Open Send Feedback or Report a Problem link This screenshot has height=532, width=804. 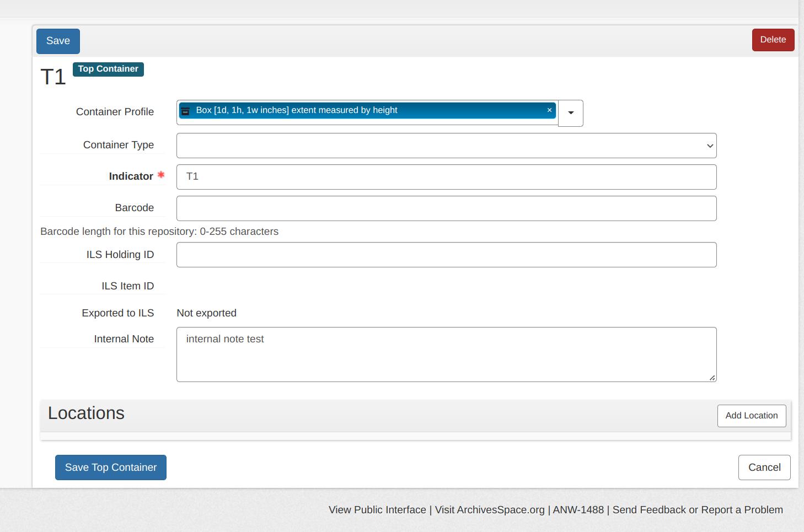(698, 510)
